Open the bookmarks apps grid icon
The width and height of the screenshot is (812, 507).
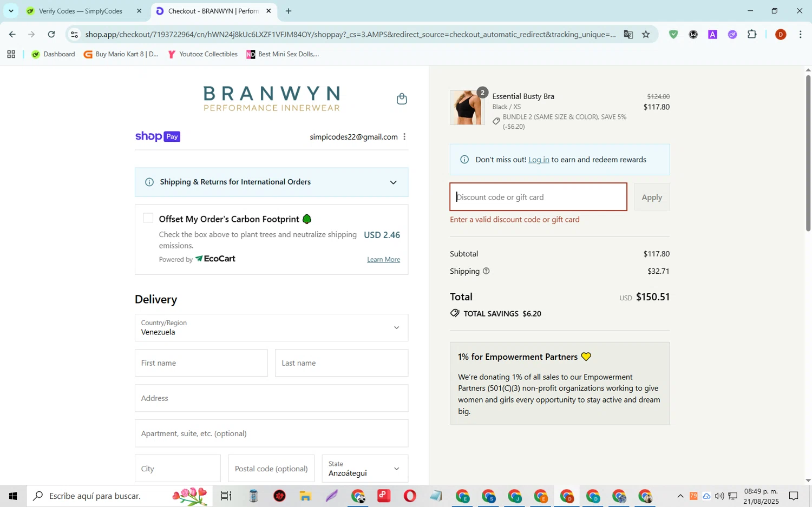(11, 54)
